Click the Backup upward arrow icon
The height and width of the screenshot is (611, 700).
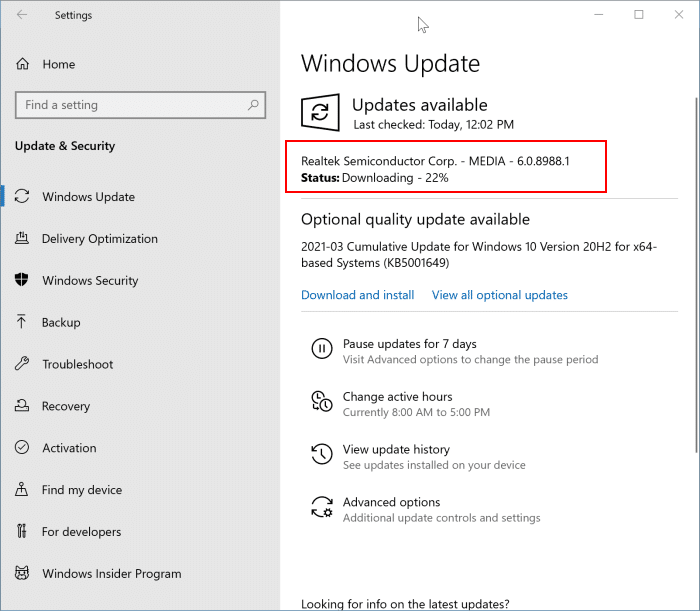(21, 322)
